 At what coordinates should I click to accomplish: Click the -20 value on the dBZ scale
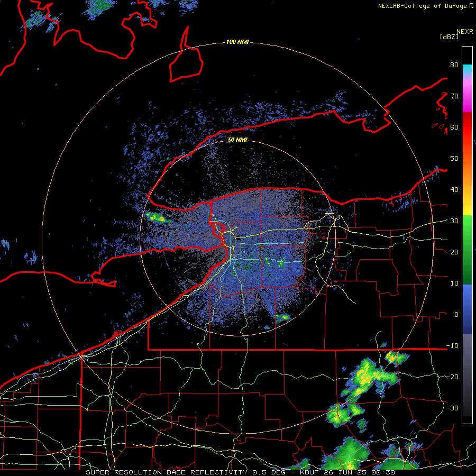point(452,377)
